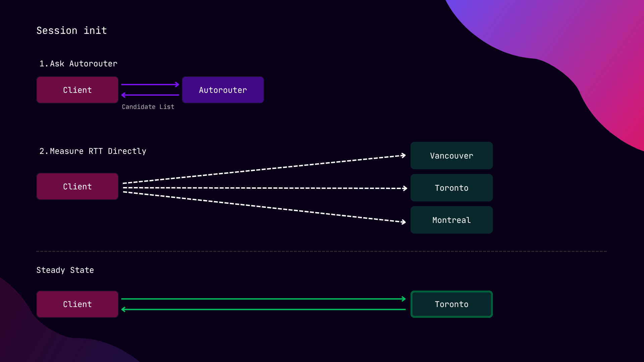Select the Montreal server box
The image size is (644, 362).
(451, 220)
